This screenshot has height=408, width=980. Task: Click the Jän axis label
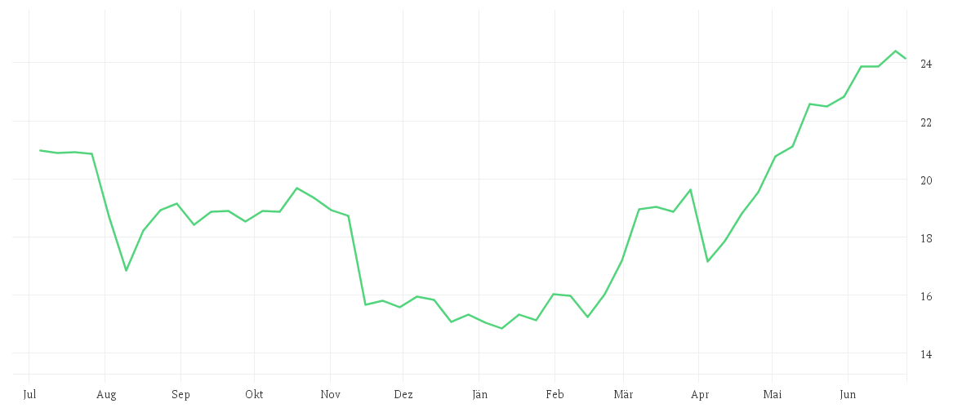pyautogui.click(x=480, y=395)
